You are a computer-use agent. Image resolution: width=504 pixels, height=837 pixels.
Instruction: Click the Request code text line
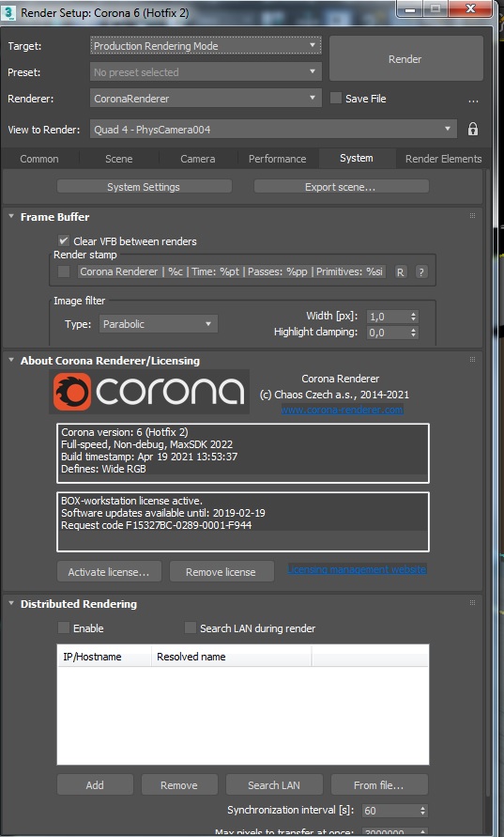[x=156, y=525]
